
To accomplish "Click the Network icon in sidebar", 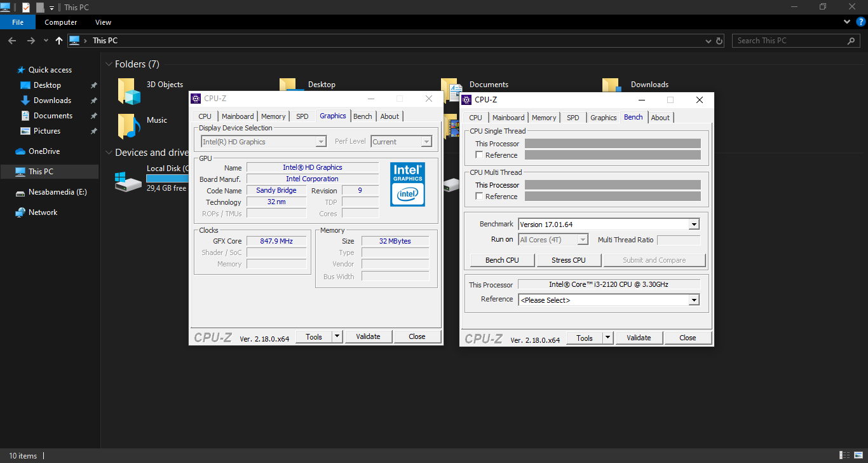I will (20, 212).
